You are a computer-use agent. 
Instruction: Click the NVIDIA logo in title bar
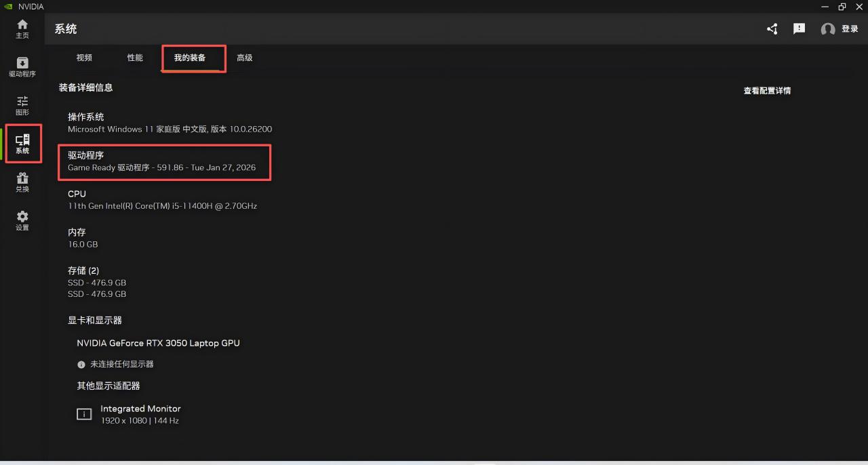[7, 7]
